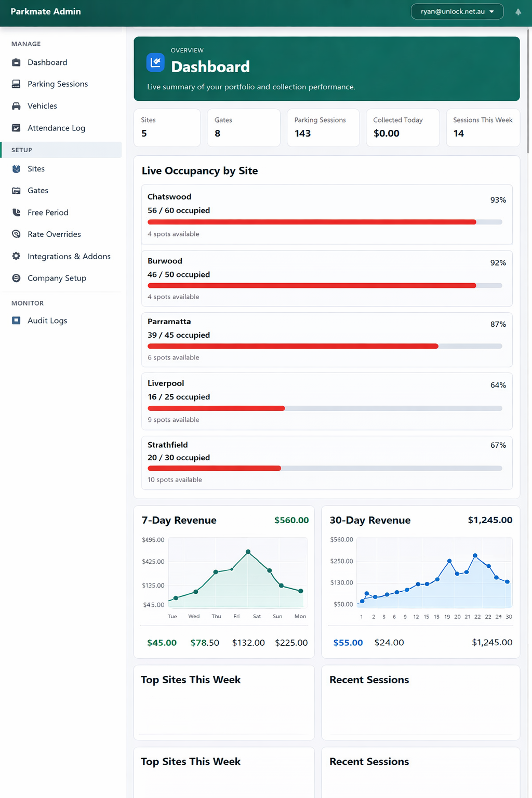Click the Rate Overrides sidebar icon
Image resolution: width=532 pixels, height=798 pixels.
pos(16,234)
